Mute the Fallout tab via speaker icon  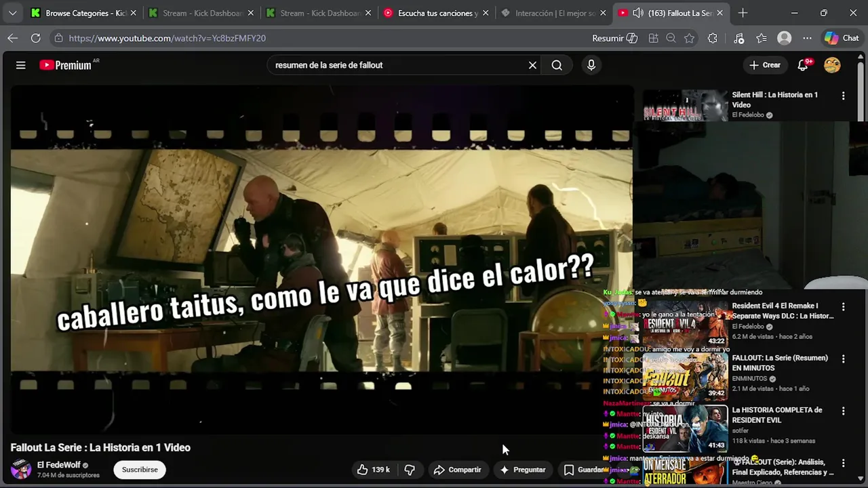(x=637, y=13)
